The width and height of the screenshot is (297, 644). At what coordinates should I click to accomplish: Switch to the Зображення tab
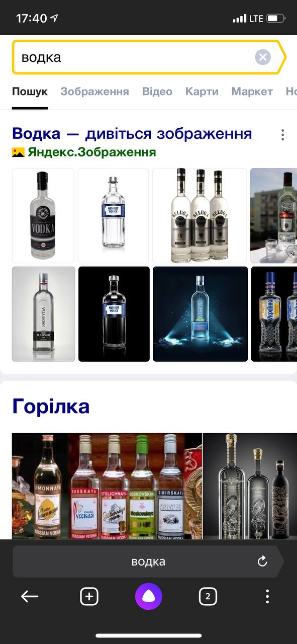(94, 92)
